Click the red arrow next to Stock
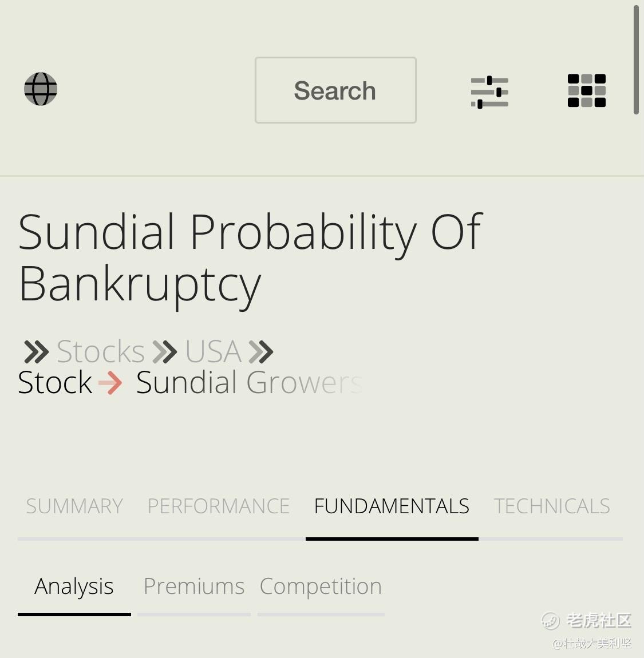 pos(110,383)
